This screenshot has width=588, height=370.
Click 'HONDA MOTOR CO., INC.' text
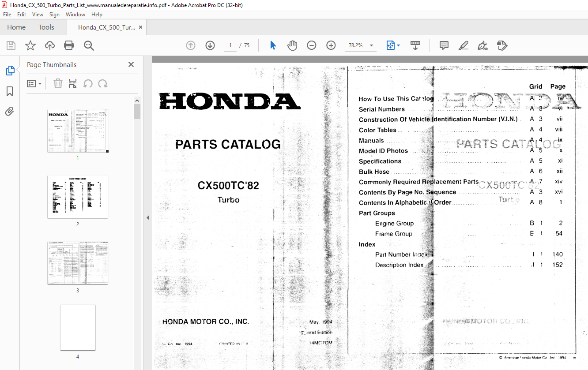205,321
